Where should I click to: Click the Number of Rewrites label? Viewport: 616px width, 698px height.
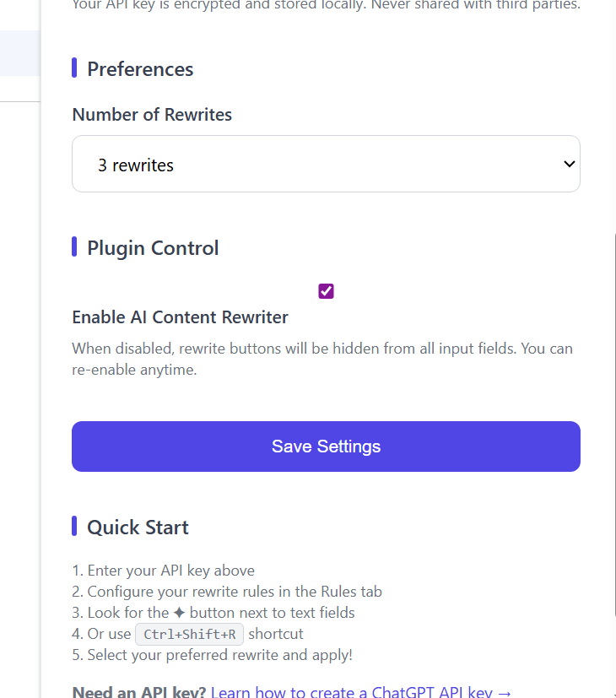[152, 115]
